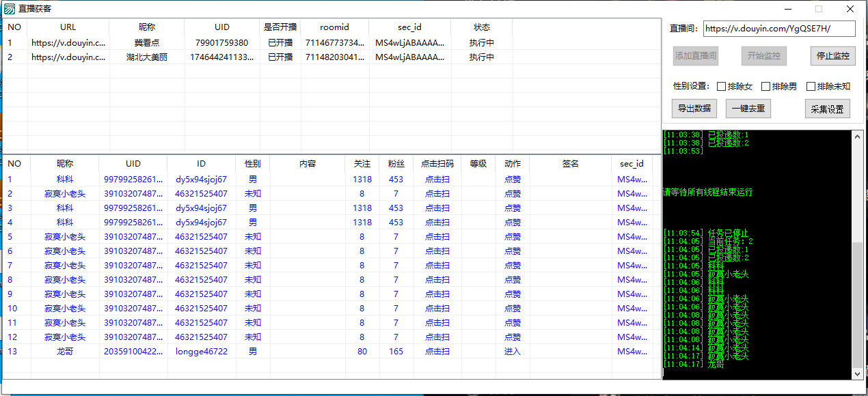The image size is (868, 396).
Task: Click log panel scrollbar down arrow
Action: point(858,373)
